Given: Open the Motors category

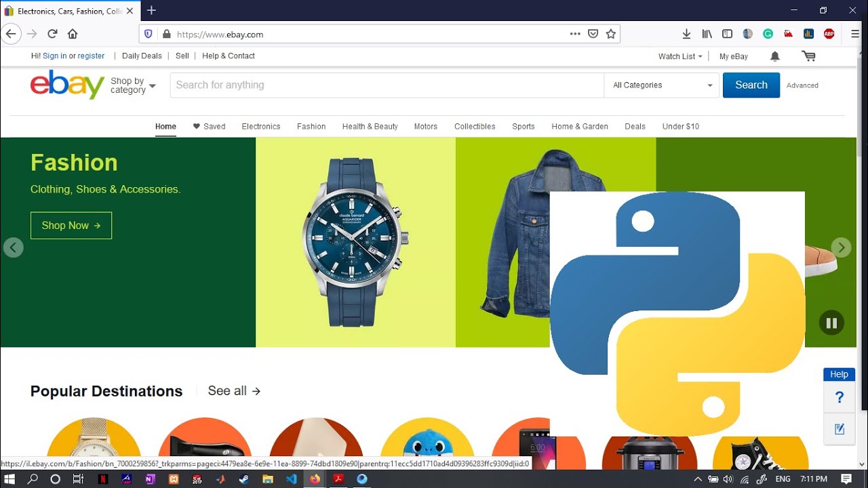Looking at the screenshot, I should coord(426,127).
